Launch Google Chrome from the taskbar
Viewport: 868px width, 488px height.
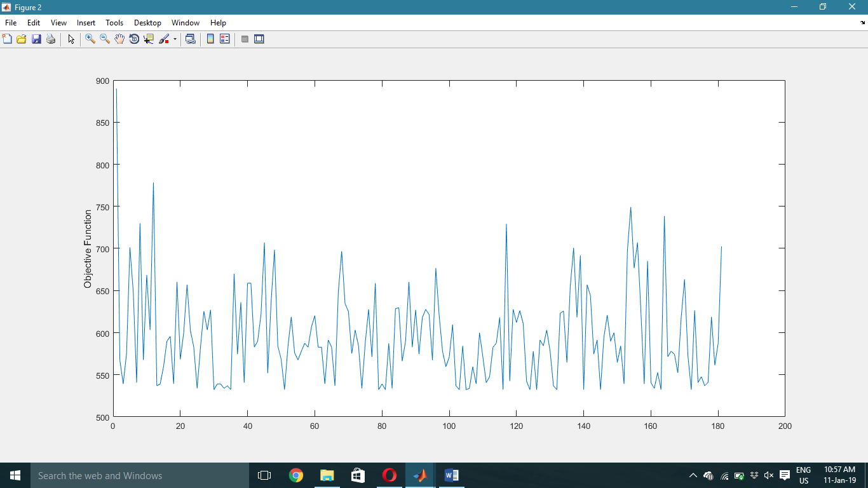point(296,475)
